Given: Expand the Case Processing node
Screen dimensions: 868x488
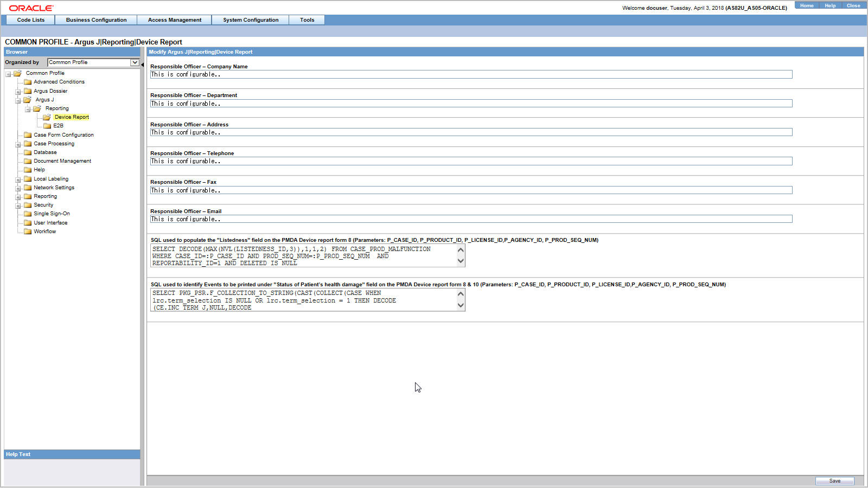Looking at the screenshot, I should (18, 144).
